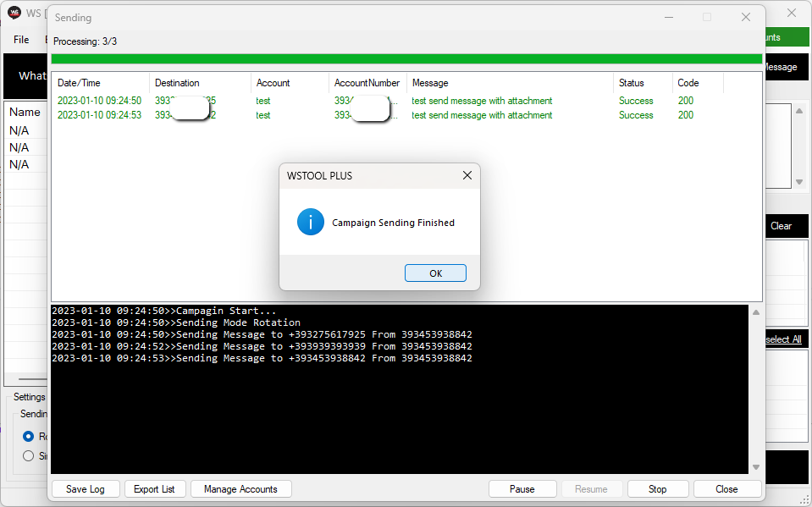This screenshot has height=507, width=812.
Task: Sort by the Date/Time column header
Action: pos(100,83)
